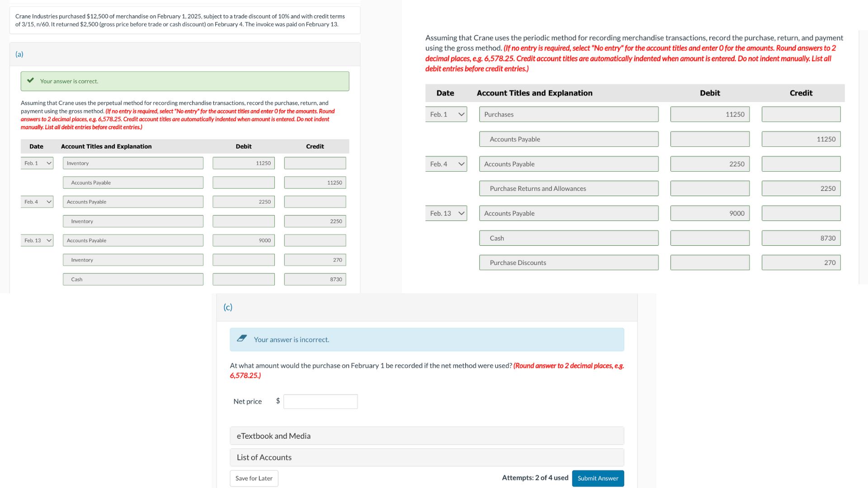Expand the Feb. 4 date dropdown in perpetual section
This screenshot has height=488, width=868.
(38, 202)
